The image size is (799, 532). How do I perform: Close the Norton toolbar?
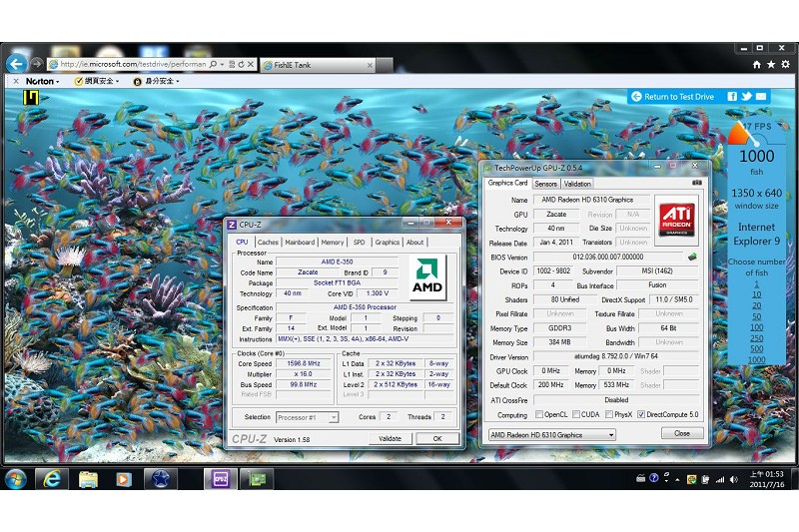tap(16, 81)
